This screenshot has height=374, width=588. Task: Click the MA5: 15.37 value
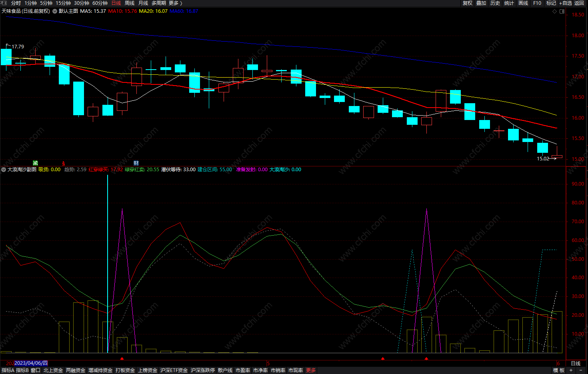(x=93, y=11)
